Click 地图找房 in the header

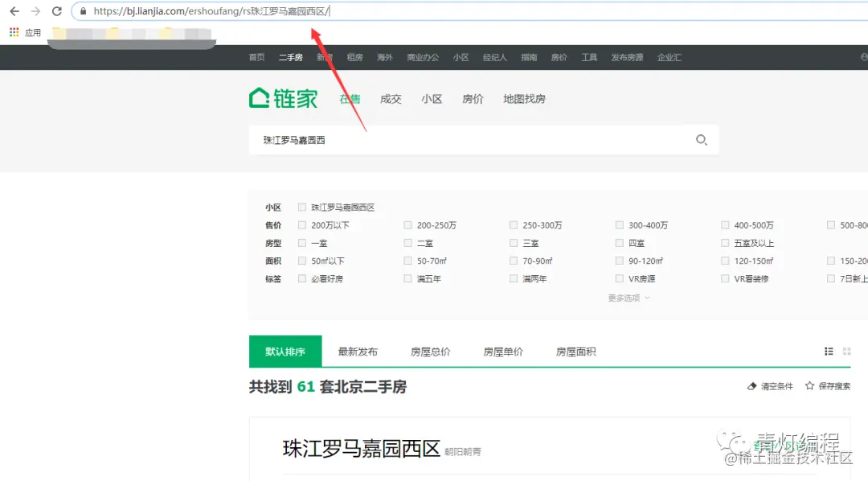(x=525, y=98)
